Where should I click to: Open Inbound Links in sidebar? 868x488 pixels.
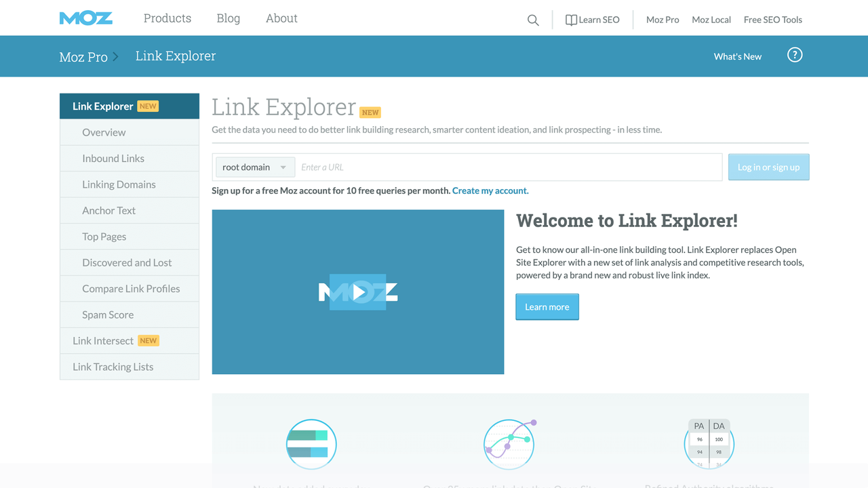pos(130,158)
